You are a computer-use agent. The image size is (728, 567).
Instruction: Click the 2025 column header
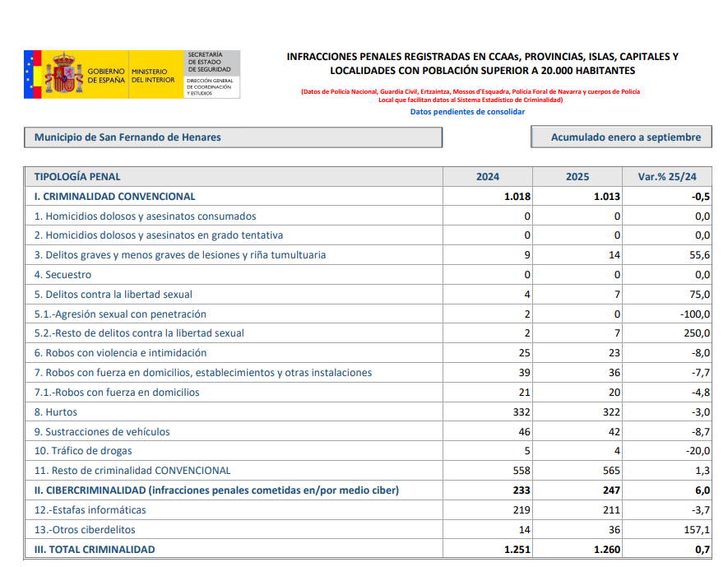click(x=577, y=177)
